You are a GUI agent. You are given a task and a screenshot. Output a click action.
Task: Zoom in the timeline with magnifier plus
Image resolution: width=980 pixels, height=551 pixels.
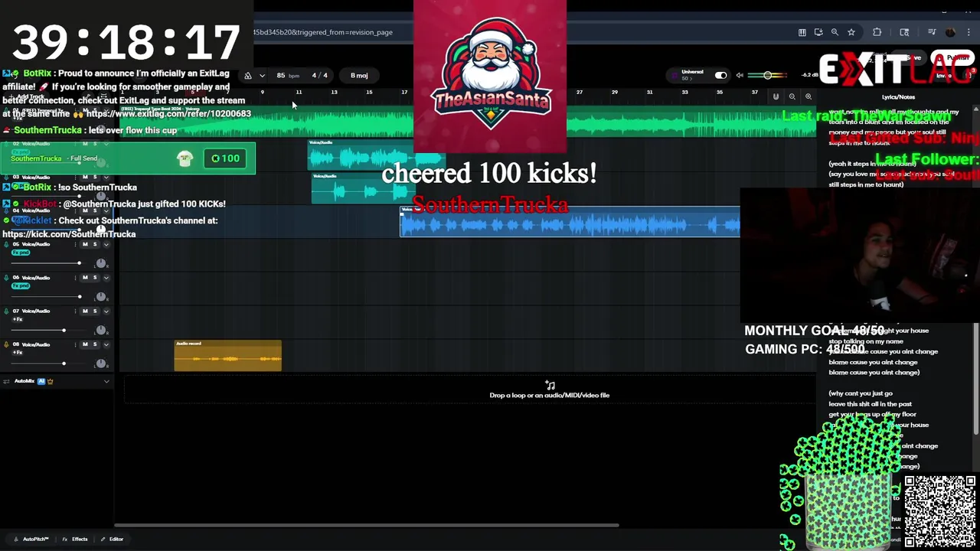tap(808, 96)
